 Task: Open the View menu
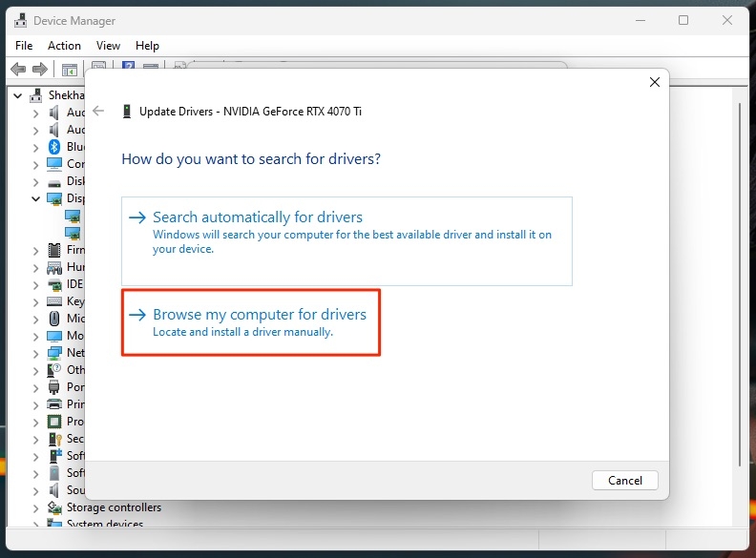(x=108, y=46)
